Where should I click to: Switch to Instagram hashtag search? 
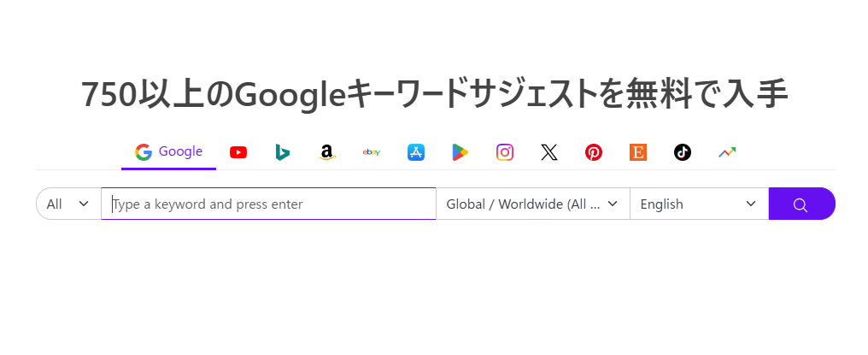[x=505, y=152]
